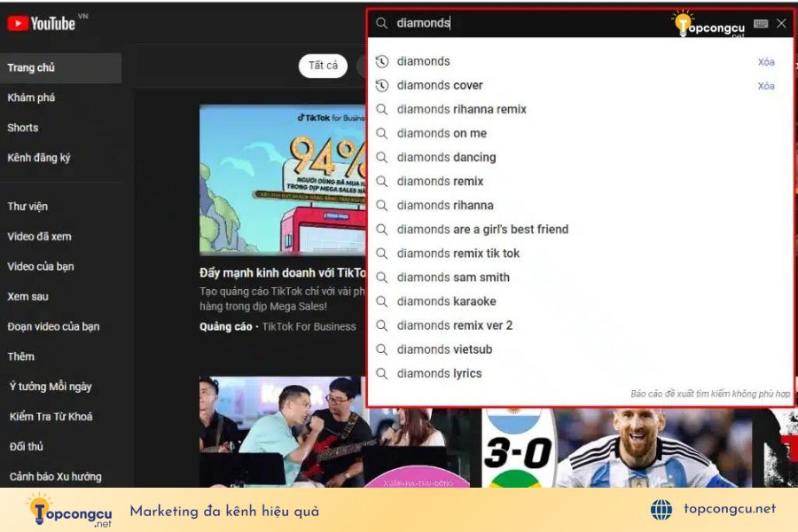This screenshot has height=532, width=798.
Task: Select suggestion "diamonds lyrics"
Action: click(x=439, y=373)
